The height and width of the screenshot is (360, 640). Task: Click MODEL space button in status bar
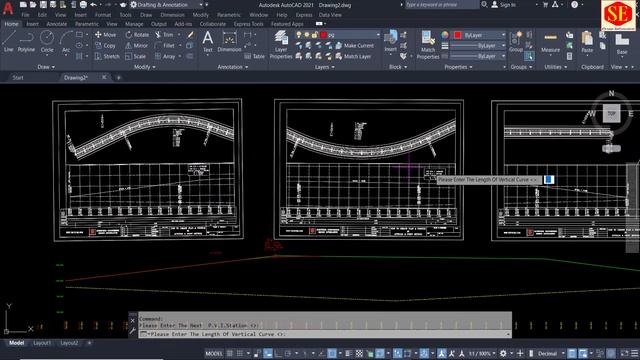pos(214,353)
